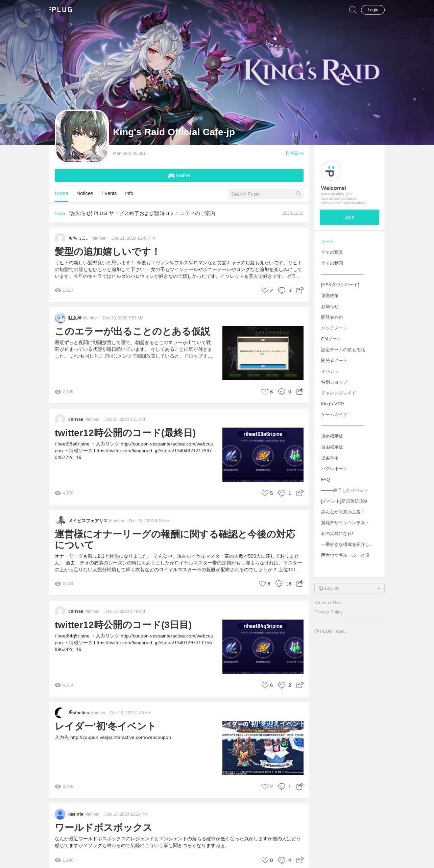Click メイビスフェアリエ author name

(x=88, y=521)
